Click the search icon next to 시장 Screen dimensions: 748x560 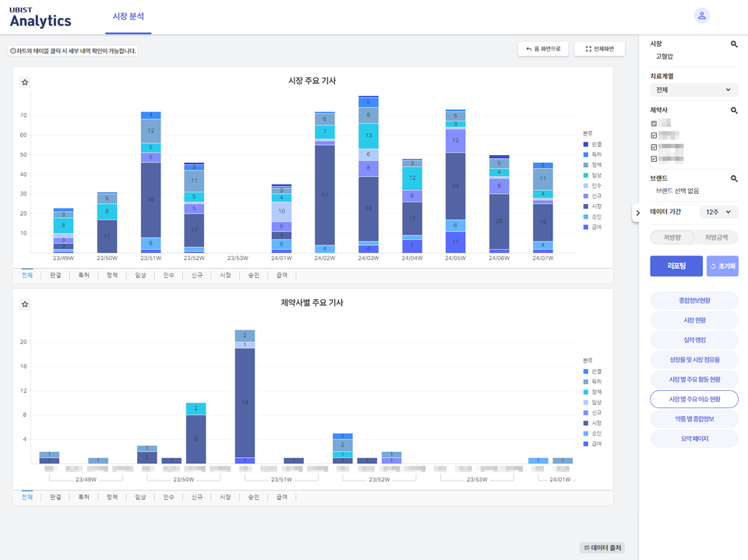(733, 44)
